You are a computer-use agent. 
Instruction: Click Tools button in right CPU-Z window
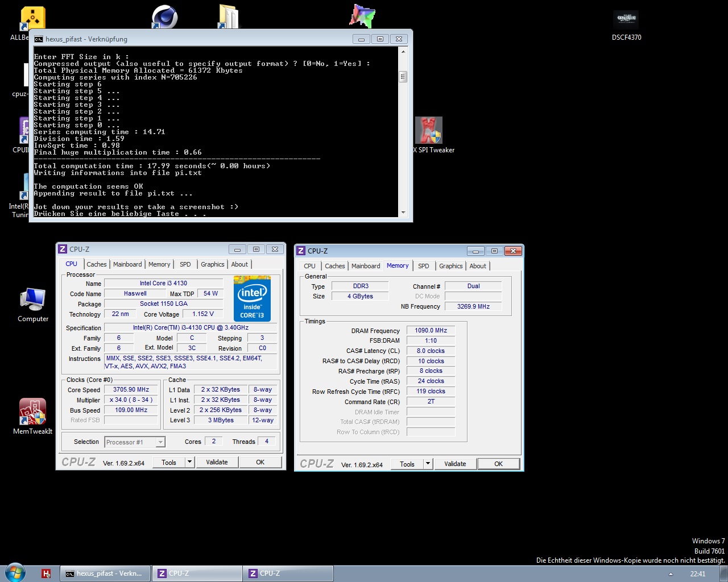point(407,464)
